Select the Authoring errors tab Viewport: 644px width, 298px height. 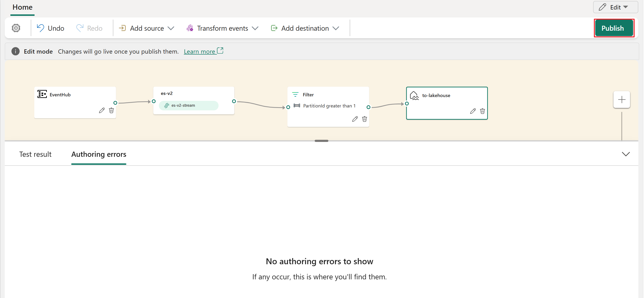point(99,154)
